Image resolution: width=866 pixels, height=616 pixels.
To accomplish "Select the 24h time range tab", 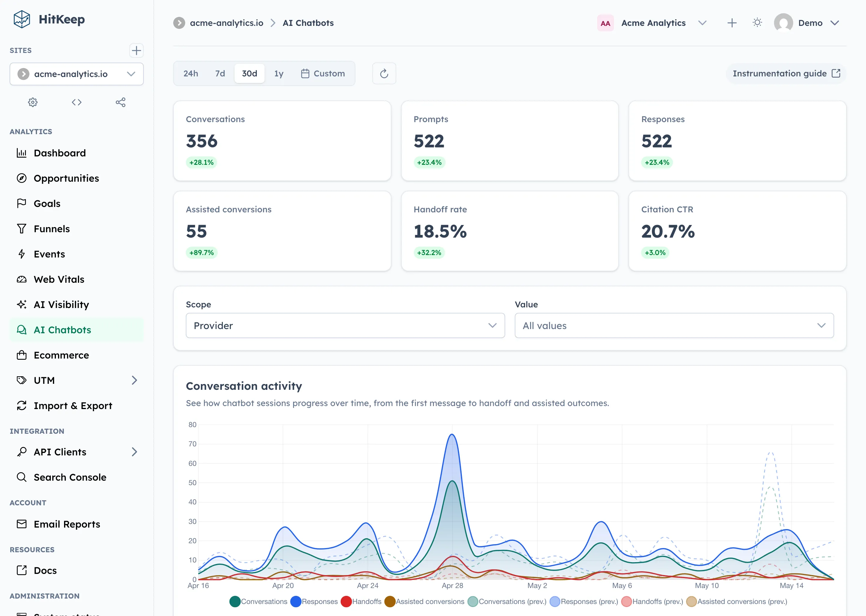I will click(191, 74).
